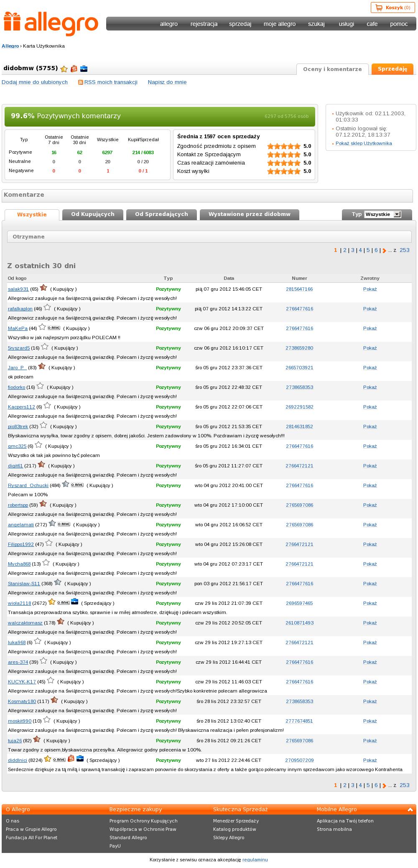Open 'Wystawione przez didobmw' tab
Viewport: 418px width, 868px height.
click(x=250, y=214)
